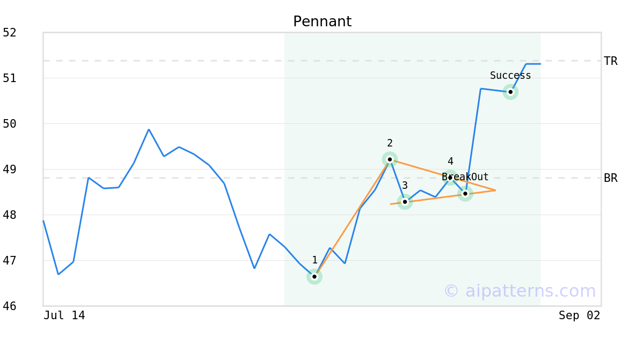
Task: Click the aipatterns.com watermark
Action: point(519,291)
